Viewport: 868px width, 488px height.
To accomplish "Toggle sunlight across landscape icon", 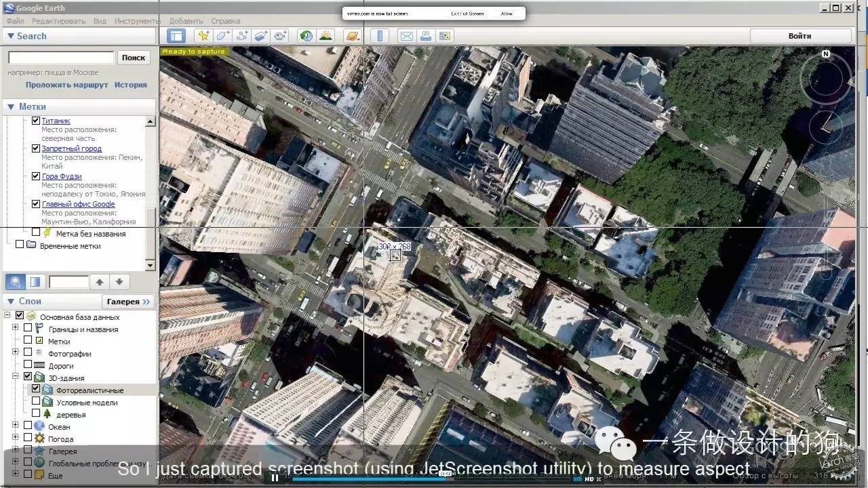I will tap(326, 36).
